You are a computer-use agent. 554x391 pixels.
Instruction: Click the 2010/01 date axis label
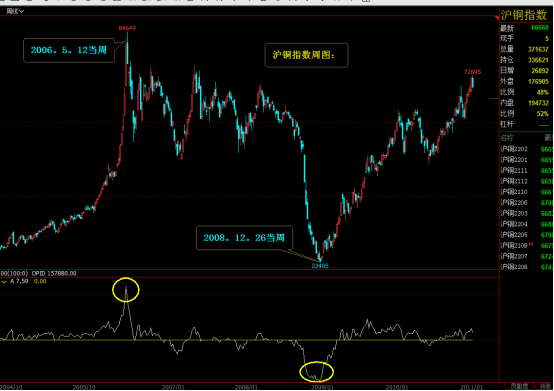click(x=397, y=387)
